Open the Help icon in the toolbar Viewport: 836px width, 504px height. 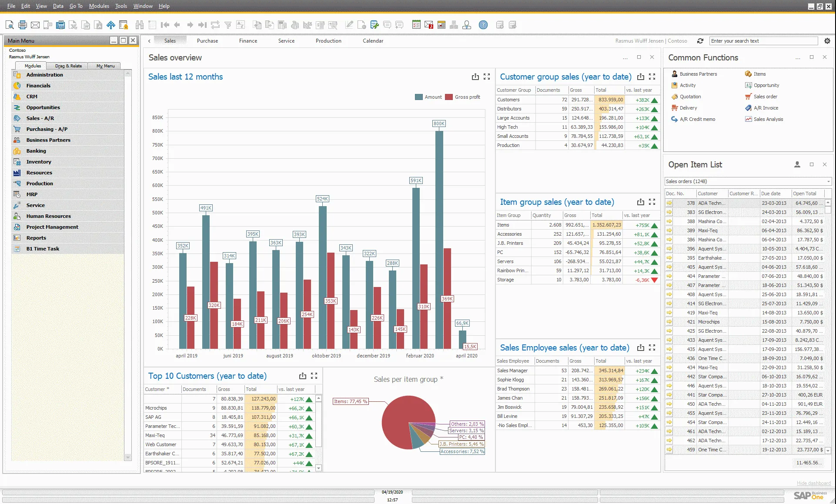[x=483, y=25]
